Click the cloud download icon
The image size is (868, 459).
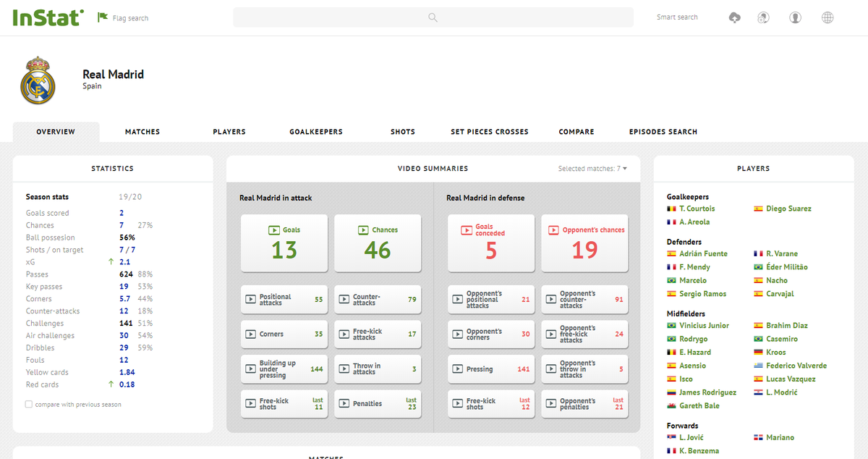(734, 17)
